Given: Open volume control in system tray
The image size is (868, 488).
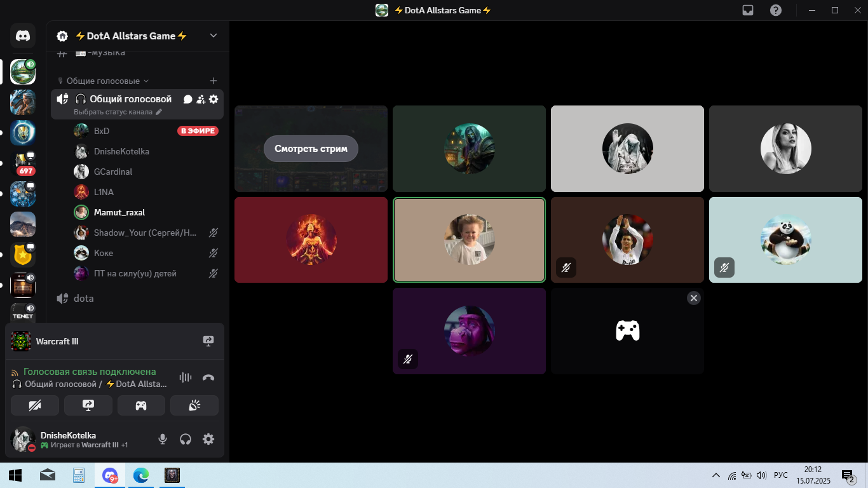Looking at the screenshot, I should coord(761,475).
